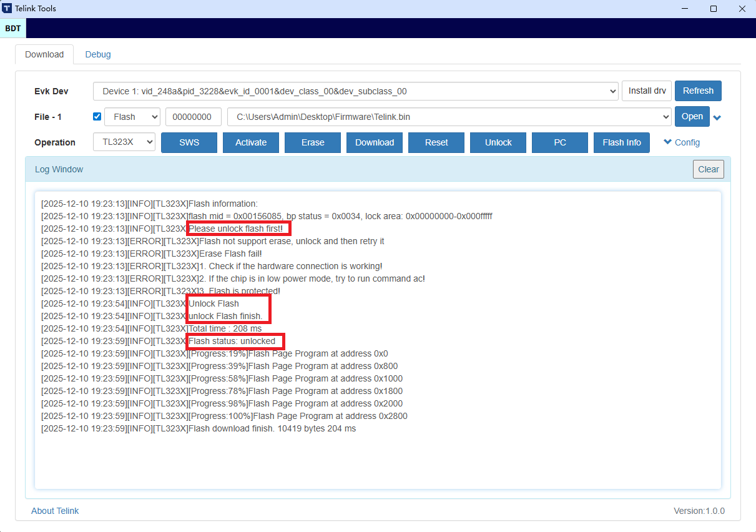Click the SWS operation button
The image size is (756, 532).
[189, 142]
